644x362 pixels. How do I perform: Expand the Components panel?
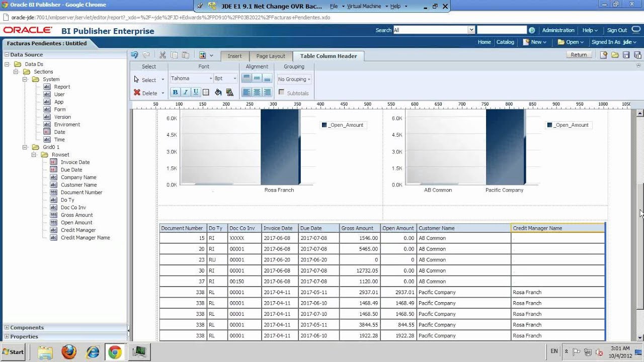pyautogui.click(x=7, y=328)
